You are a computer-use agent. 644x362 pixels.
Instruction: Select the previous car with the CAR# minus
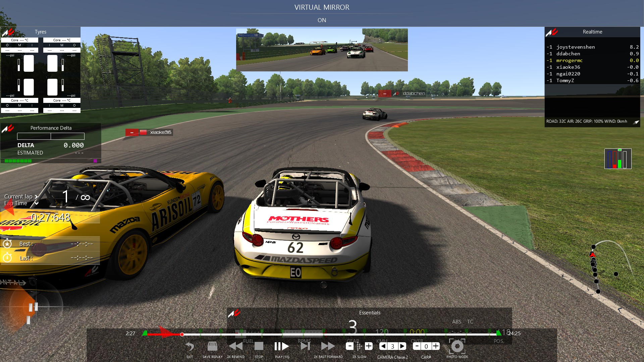click(417, 346)
